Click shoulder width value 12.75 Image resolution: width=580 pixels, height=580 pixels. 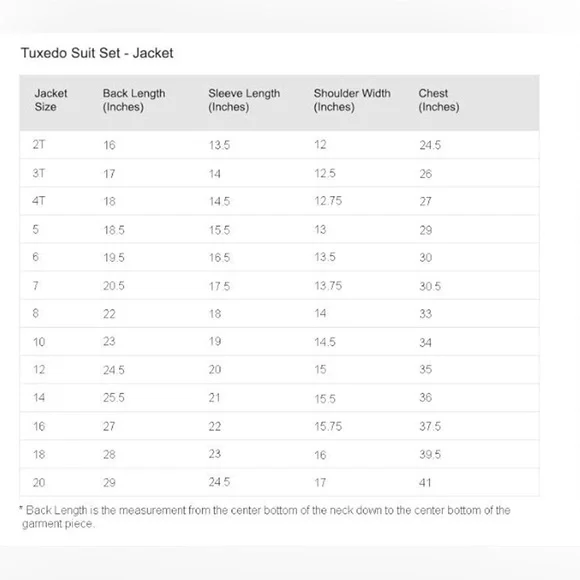coord(328,201)
